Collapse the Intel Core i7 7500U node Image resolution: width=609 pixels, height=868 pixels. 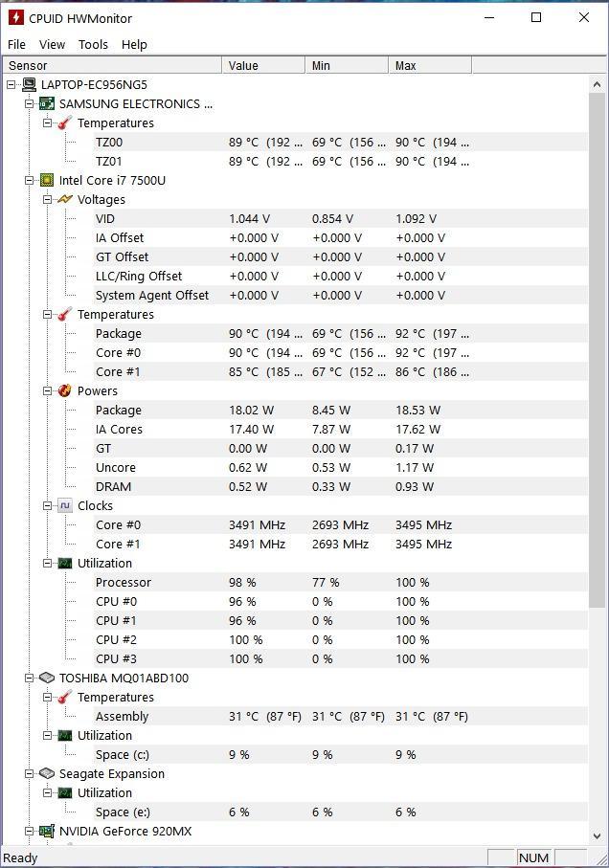[x=30, y=181]
